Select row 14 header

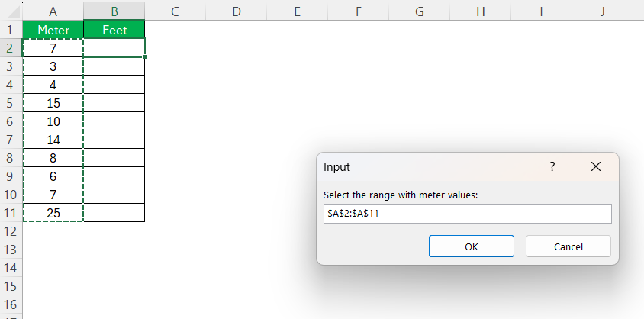(11, 268)
